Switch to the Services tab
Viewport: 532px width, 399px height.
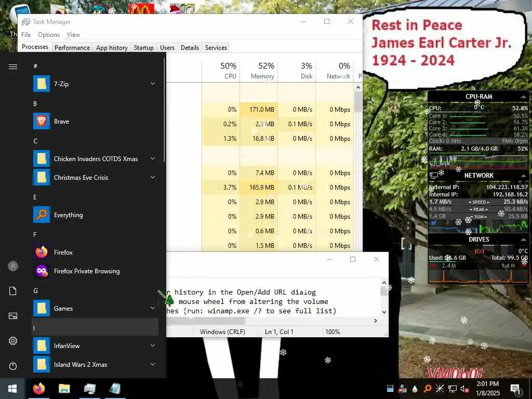tap(216, 47)
